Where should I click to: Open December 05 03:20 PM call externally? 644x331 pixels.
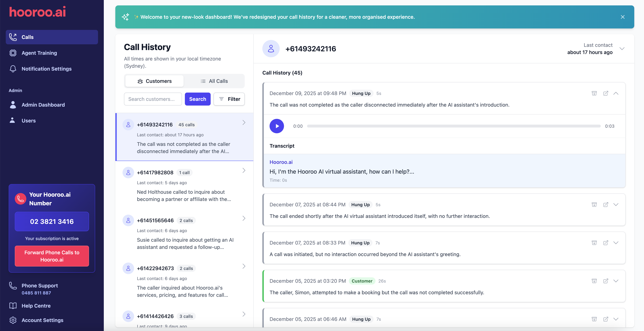(x=605, y=281)
